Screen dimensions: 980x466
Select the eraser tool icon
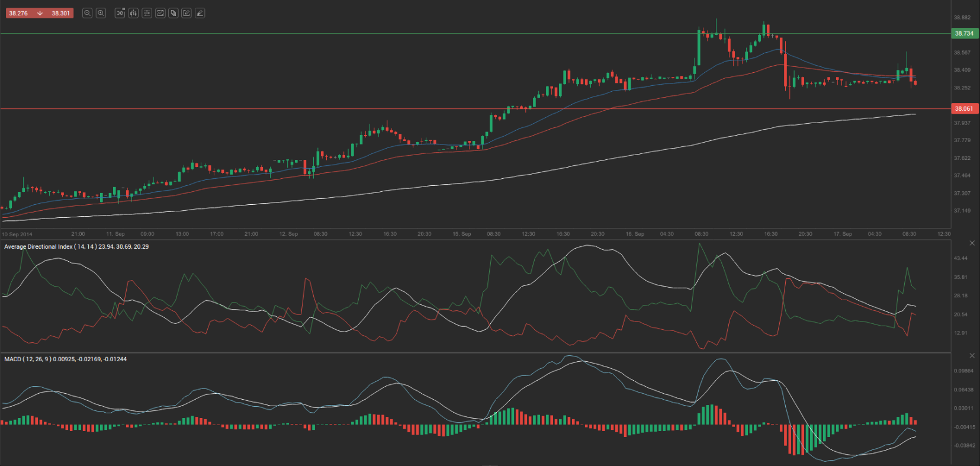200,13
